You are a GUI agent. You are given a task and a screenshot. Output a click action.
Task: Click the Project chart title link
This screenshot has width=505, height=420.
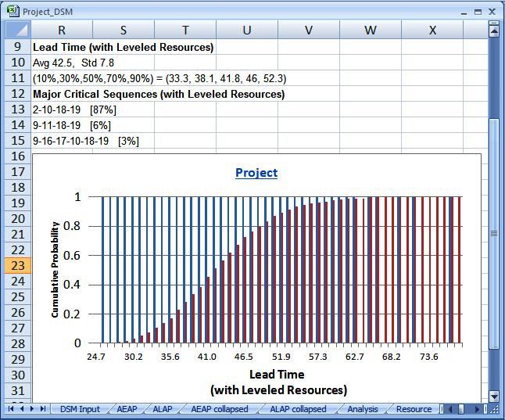point(256,173)
